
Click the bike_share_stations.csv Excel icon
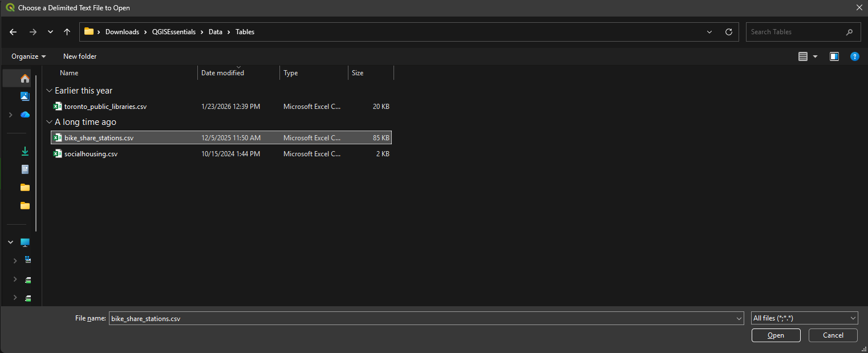click(x=58, y=138)
